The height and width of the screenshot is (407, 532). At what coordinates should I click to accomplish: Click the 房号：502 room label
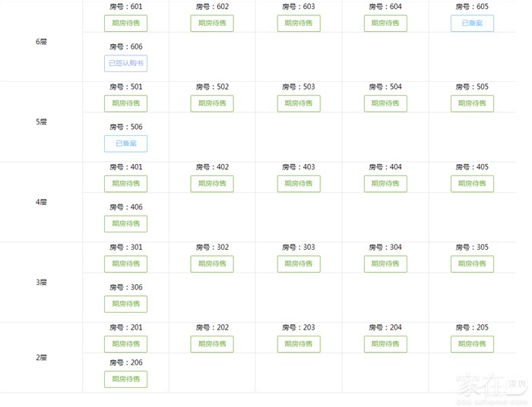tap(212, 87)
